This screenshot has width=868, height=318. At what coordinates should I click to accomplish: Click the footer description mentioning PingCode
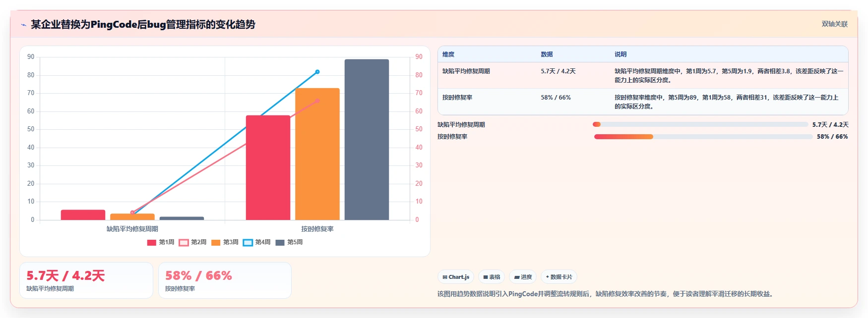click(x=606, y=294)
